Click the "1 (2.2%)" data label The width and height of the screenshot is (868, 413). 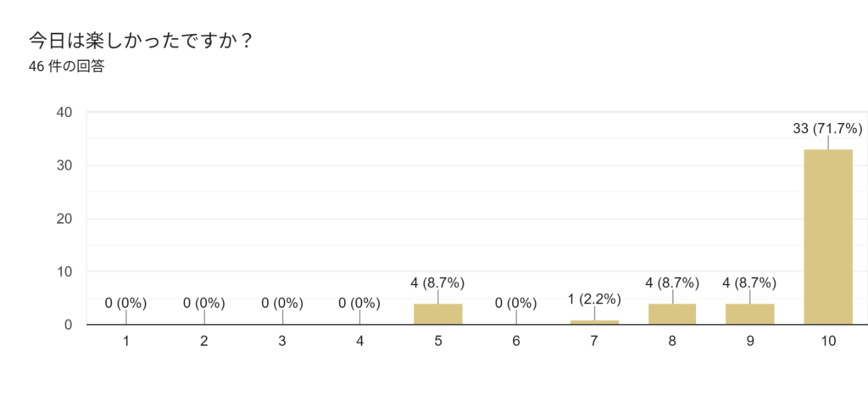pos(594,299)
